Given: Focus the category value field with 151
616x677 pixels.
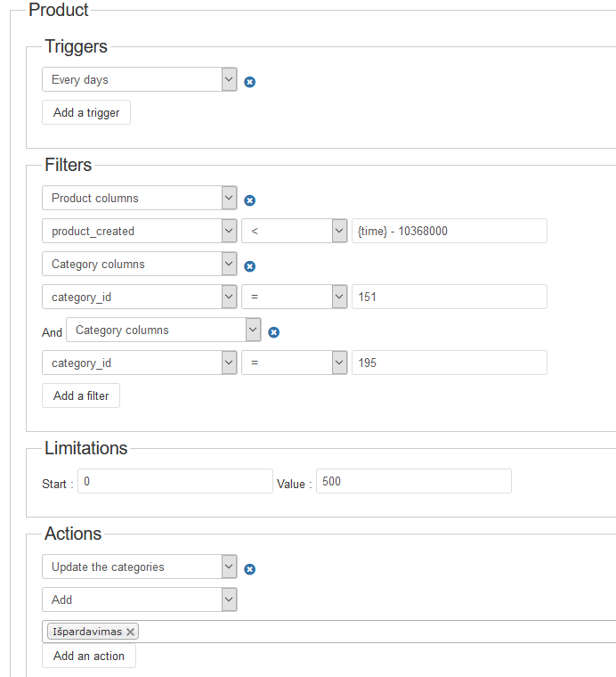Looking at the screenshot, I should 449,297.
